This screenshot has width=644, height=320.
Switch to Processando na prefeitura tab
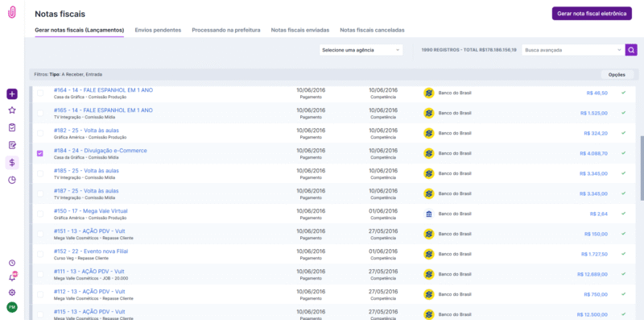click(226, 30)
